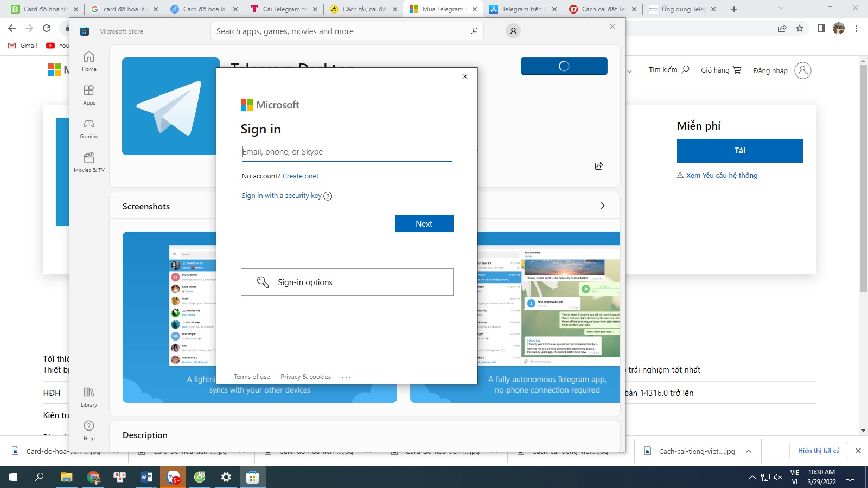The width and height of the screenshot is (868, 488).
Task: Click the Store profile account icon
Action: pos(513,31)
